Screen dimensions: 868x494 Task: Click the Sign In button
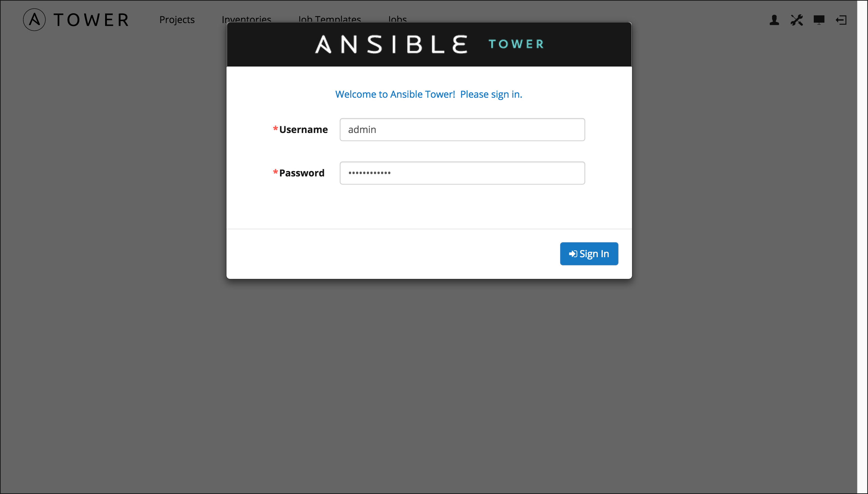click(589, 253)
